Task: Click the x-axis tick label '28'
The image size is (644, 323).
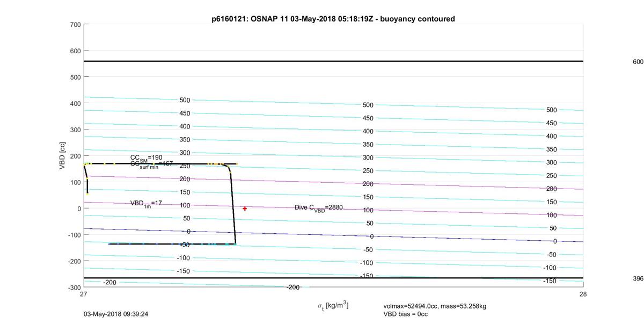Action: coord(583,294)
